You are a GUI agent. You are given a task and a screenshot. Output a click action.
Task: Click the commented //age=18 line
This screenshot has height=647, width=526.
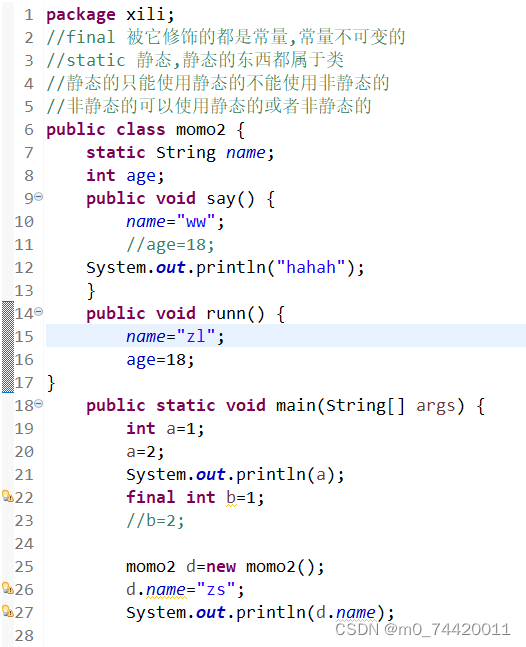170,245
